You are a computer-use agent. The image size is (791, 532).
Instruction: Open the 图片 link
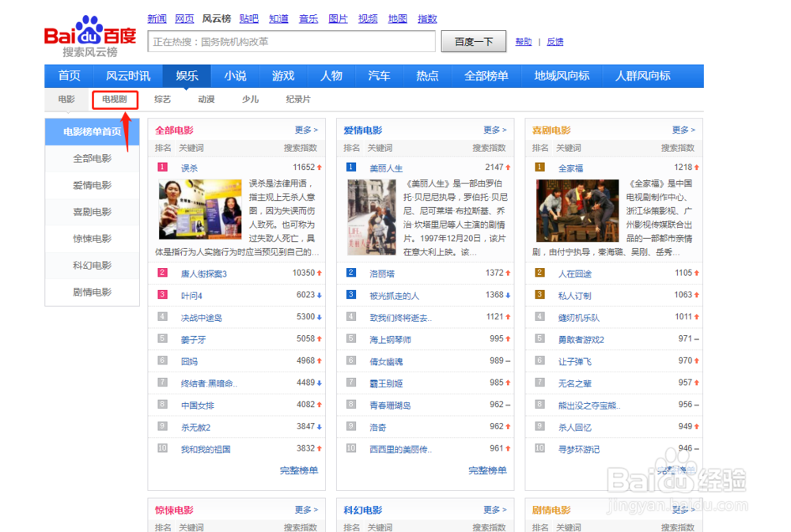[338, 19]
